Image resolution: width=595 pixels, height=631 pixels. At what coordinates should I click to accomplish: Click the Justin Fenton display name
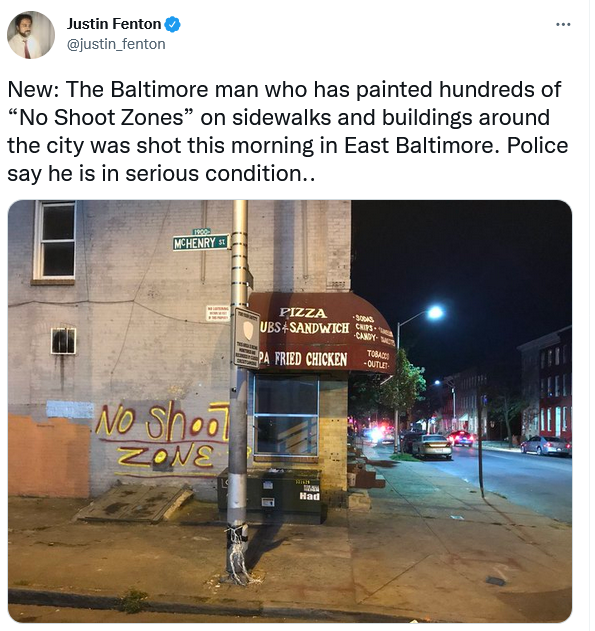pyautogui.click(x=114, y=24)
